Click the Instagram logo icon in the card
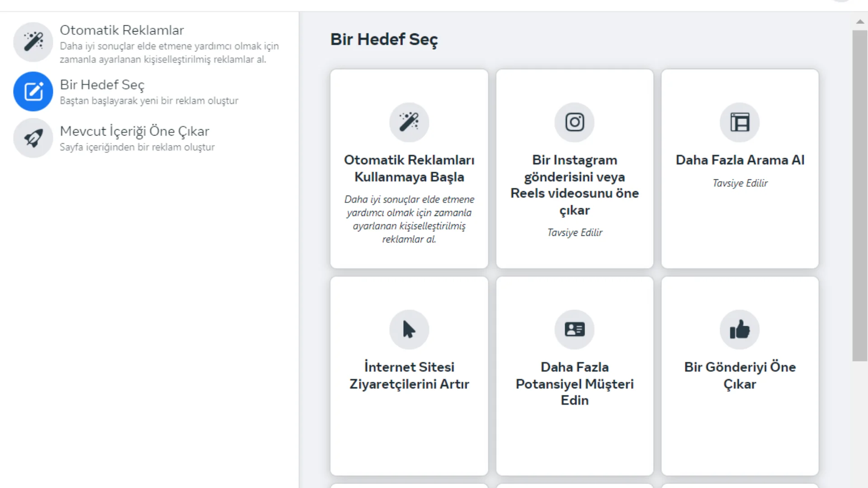Viewport: 868px width, 488px height. 574,122
